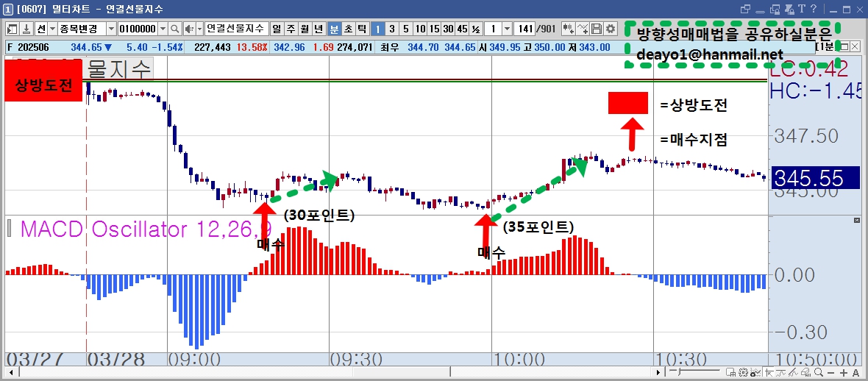The height and width of the screenshot is (381, 868).
Task: Click the zoom out minus icon
Action: coord(830,373)
